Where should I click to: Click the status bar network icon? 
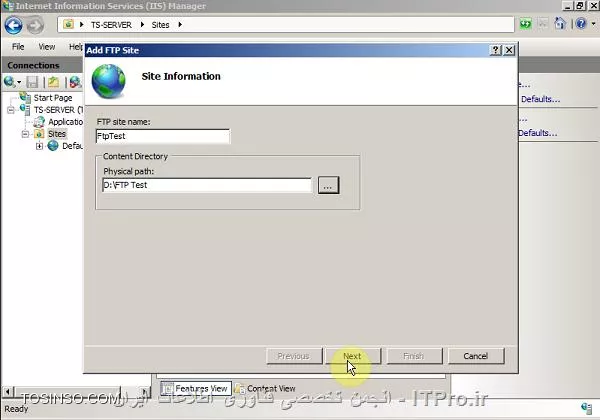[587, 408]
